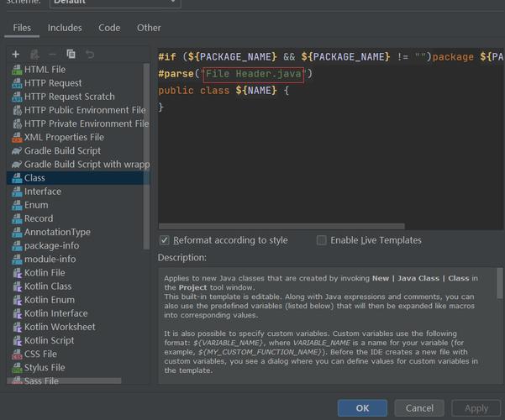Click the package-info template icon
Screen dimensions: 505x420
[17, 245]
